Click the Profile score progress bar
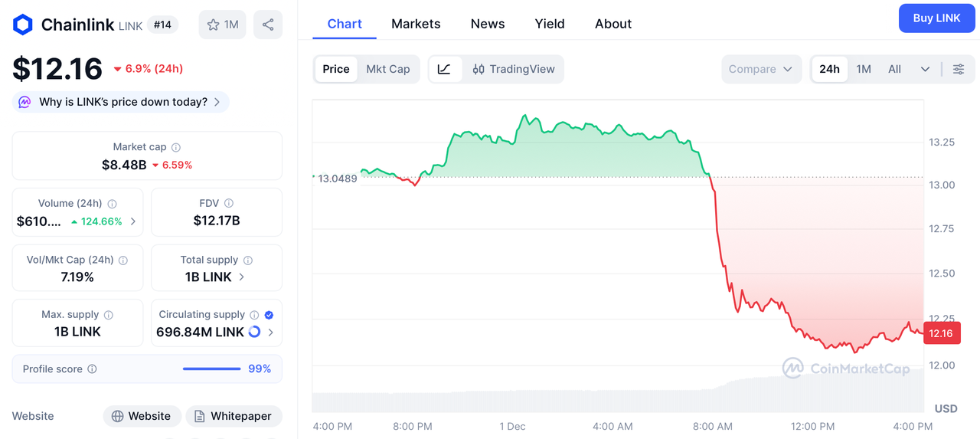The width and height of the screenshot is (980, 439). point(211,369)
